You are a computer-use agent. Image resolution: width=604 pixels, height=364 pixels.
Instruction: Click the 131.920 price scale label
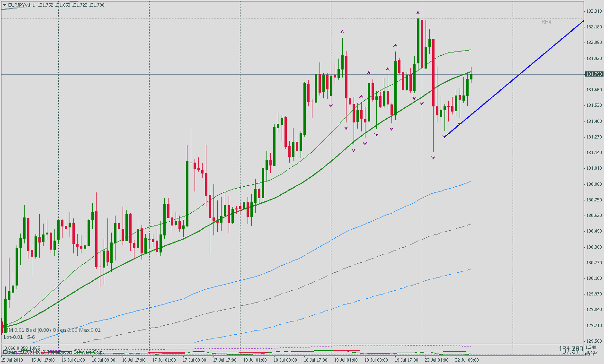(x=594, y=58)
